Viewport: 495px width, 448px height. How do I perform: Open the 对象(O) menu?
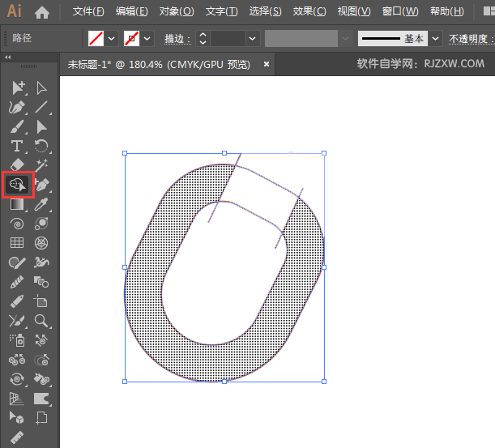click(176, 12)
